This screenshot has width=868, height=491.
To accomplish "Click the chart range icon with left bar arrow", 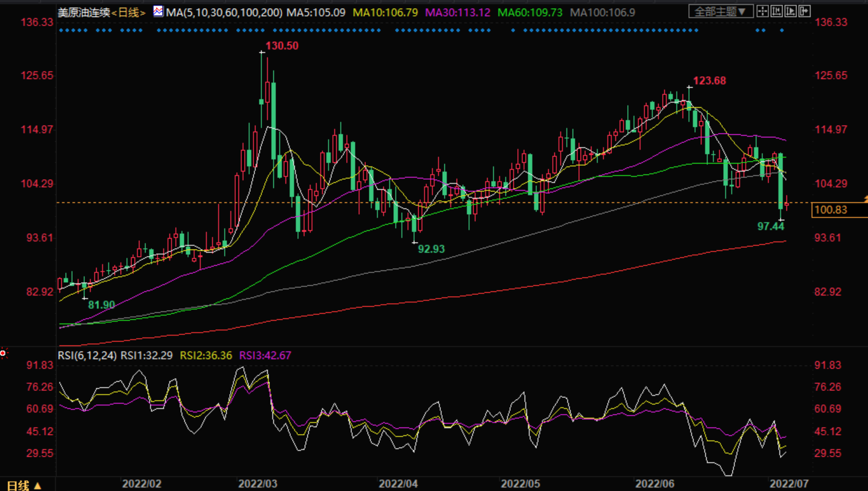I will [x=777, y=11].
